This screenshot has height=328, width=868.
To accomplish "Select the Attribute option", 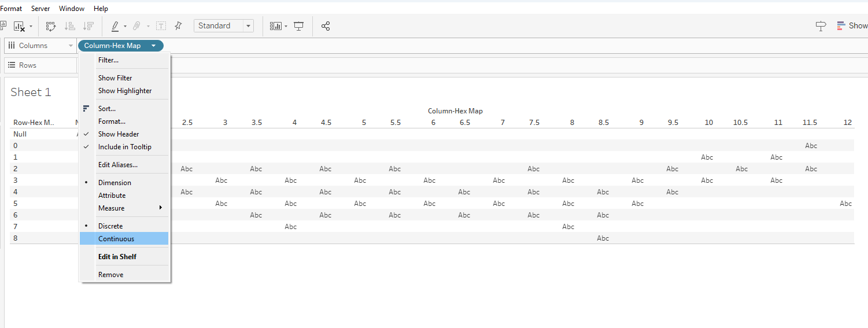I will pyautogui.click(x=124, y=196).
